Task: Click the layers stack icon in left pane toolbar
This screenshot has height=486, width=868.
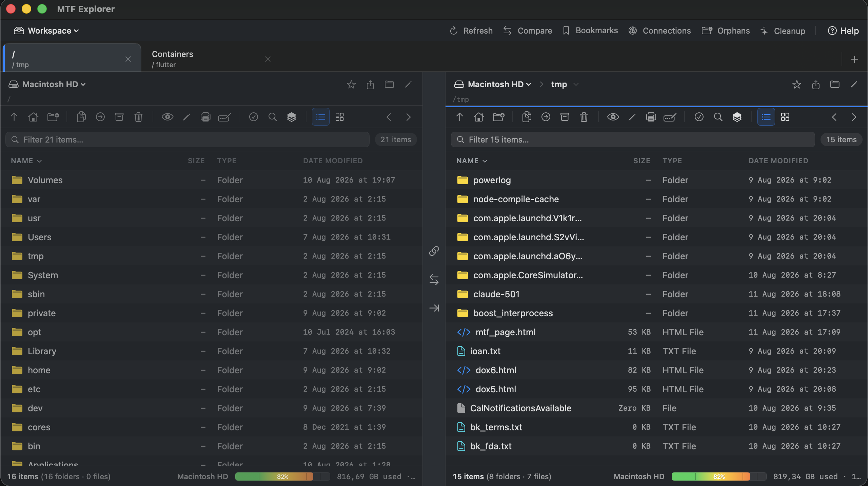Action: click(292, 117)
